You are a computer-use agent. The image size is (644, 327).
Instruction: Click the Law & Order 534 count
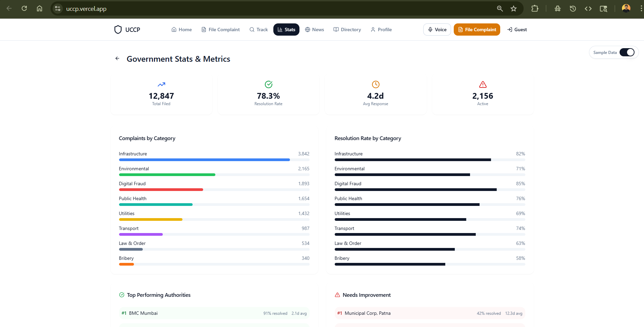point(306,243)
